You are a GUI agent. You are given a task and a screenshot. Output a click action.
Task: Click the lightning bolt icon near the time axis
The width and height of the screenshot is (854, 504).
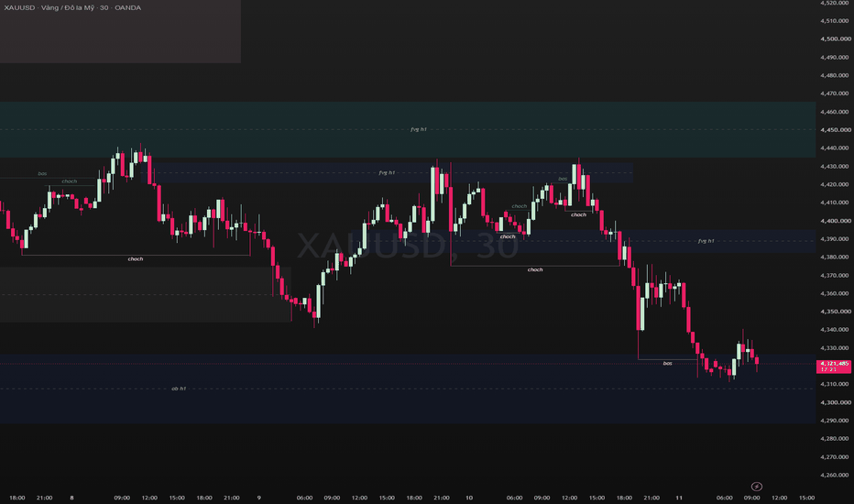[757, 486]
